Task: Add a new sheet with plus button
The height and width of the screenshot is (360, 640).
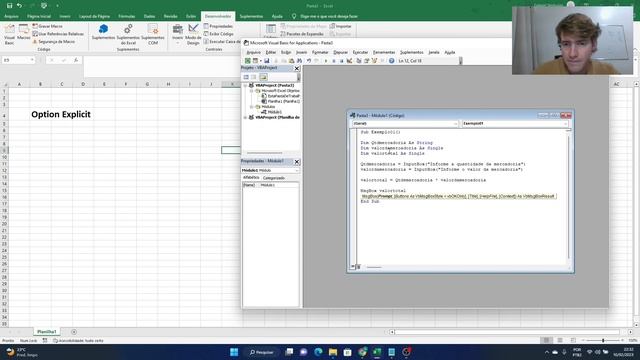Action: pyautogui.click(x=74, y=332)
